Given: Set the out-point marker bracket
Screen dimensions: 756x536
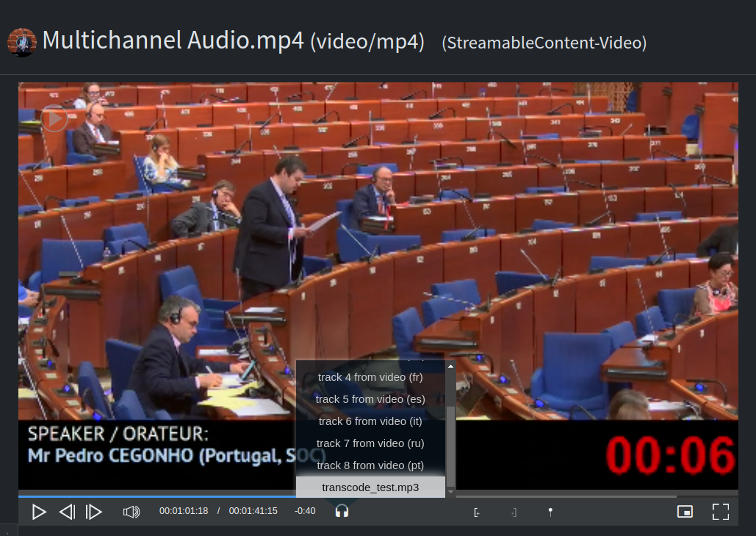Looking at the screenshot, I should [514, 512].
